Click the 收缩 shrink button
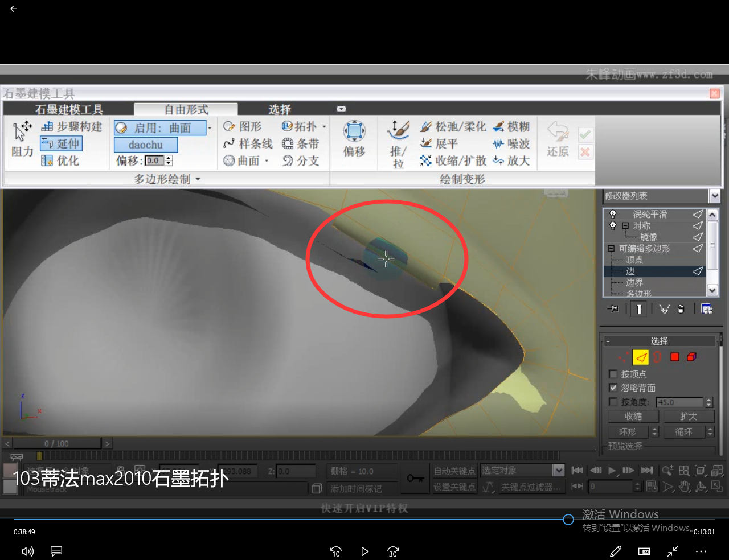This screenshot has width=729, height=560. click(x=633, y=416)
